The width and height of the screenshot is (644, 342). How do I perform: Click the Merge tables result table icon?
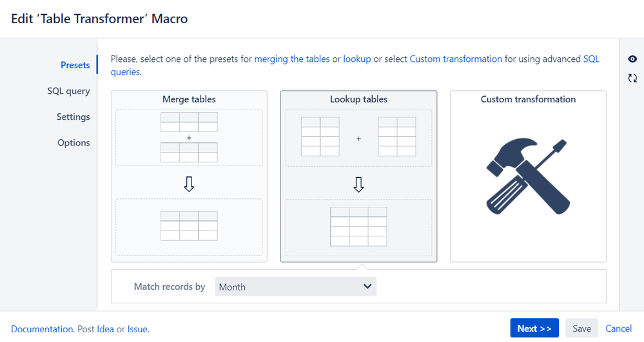coord(189,226)
